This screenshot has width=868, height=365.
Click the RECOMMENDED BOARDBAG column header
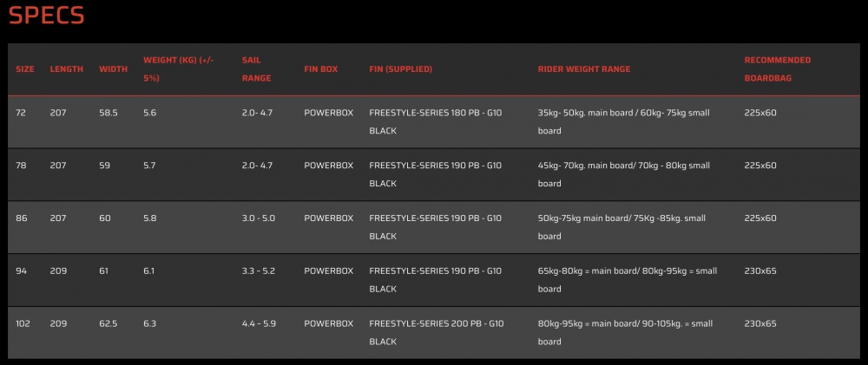click(x=778, y=68)
